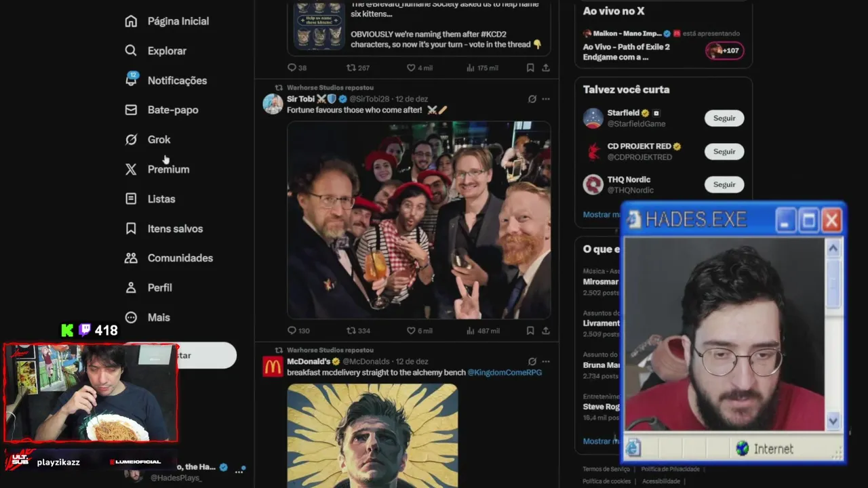Image resolution: width=868 pixels, height=488 pixels.
Task: Click the Listas document icon
Action: click(x=131, y=199)
